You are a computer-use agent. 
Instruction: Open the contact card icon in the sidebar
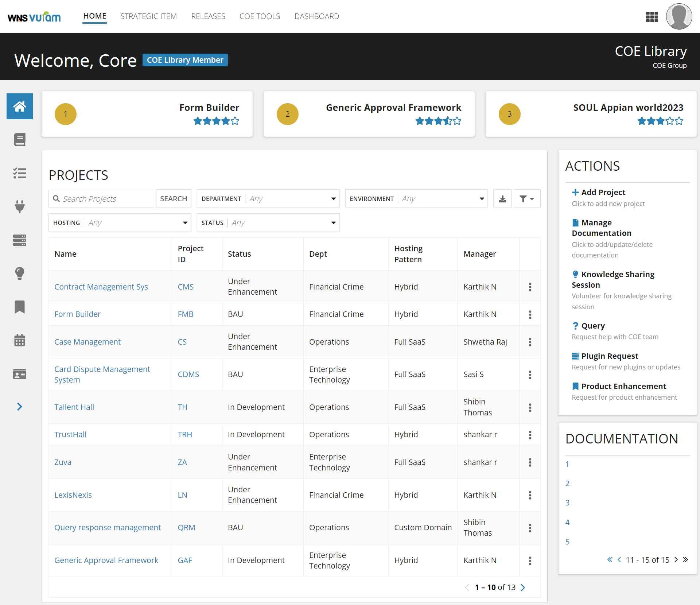click(x=19, y=374)
